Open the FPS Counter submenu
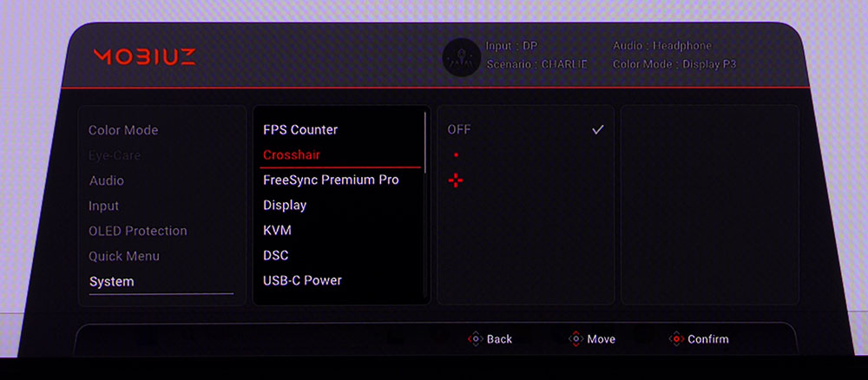Image resolution: width=868 pixels, height=380 pixels. [300, 130]
